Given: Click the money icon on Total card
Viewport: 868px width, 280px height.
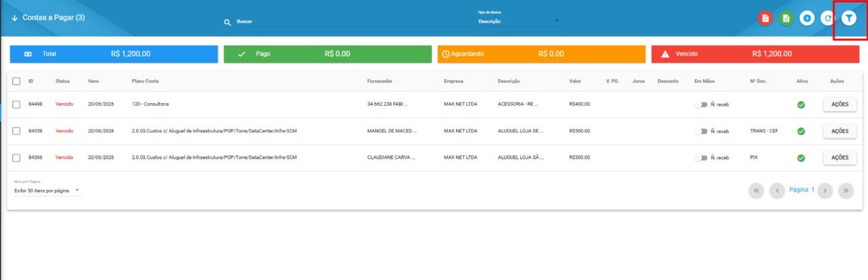Looking at the screenshot, I should point(28,54).
